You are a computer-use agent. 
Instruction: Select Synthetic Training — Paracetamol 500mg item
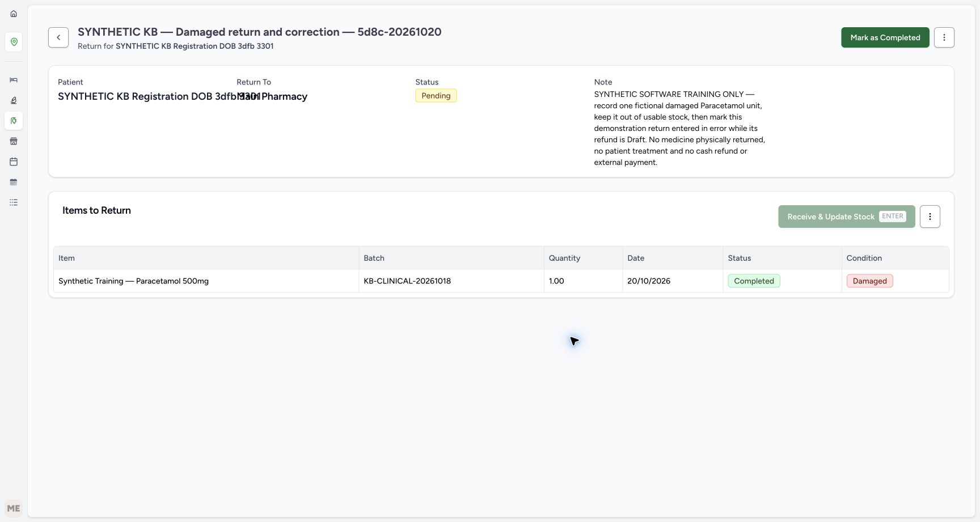133,281
